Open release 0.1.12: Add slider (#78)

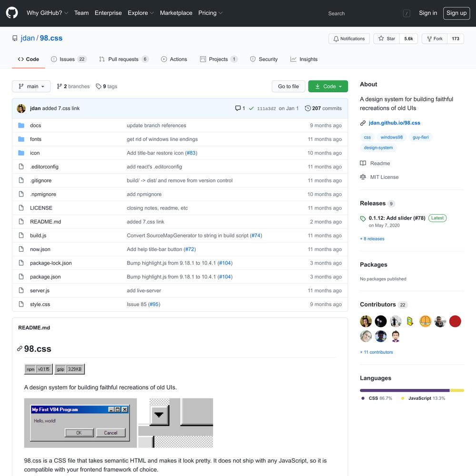tap(397, 218)
